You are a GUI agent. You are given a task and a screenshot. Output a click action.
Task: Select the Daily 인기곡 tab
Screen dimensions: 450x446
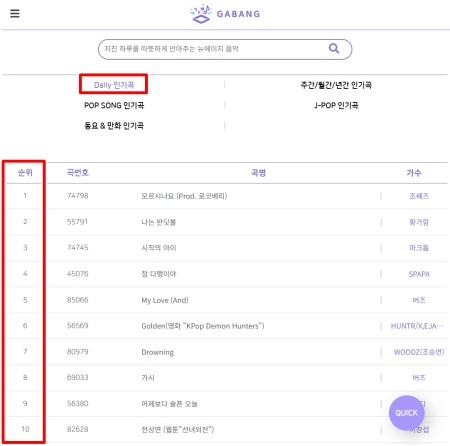(x=114, y=85)
